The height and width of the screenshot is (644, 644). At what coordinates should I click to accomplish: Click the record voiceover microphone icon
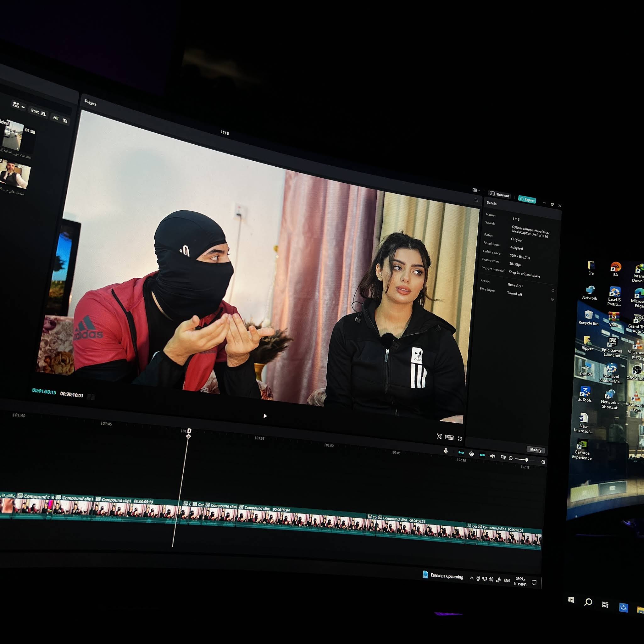446,451
